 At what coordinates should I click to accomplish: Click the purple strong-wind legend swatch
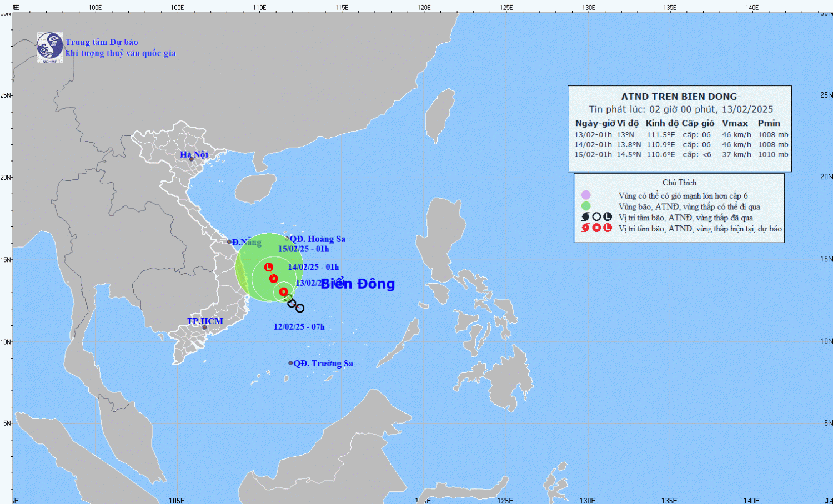click(x=585, y=195)
